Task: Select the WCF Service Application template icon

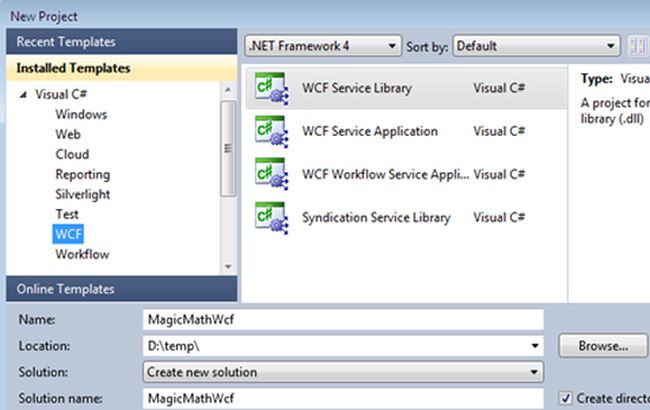Action: pos(272,131)
